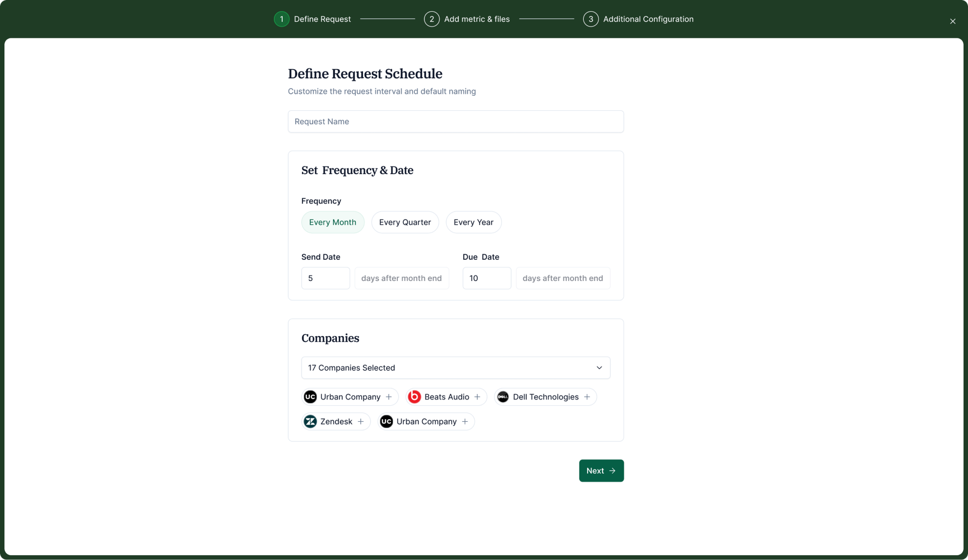Open the 17 Companies Selected dropdown

(455, 368)
